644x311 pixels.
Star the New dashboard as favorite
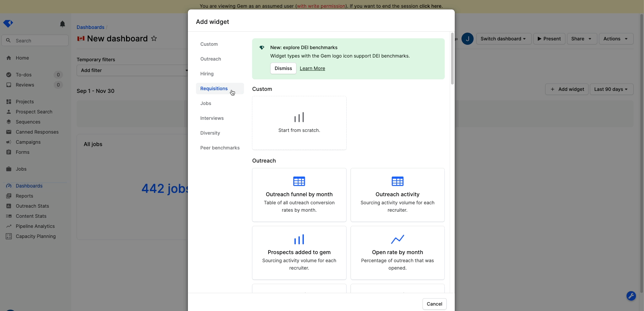pos(154,38)
